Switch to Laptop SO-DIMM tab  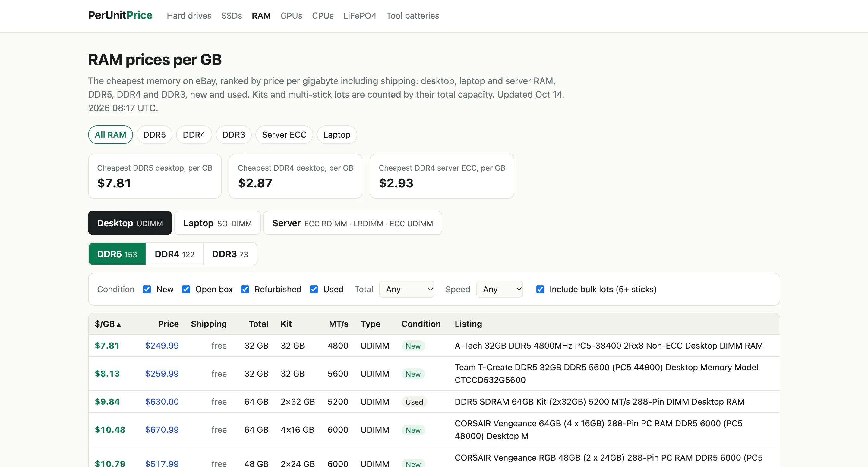[217, 223]
